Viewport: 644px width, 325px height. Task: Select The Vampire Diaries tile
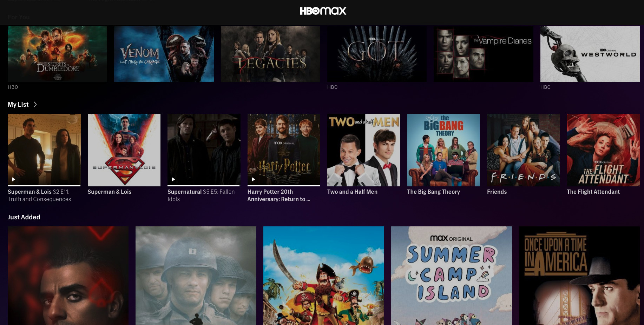pyautogui.click(x=484, y=54)
